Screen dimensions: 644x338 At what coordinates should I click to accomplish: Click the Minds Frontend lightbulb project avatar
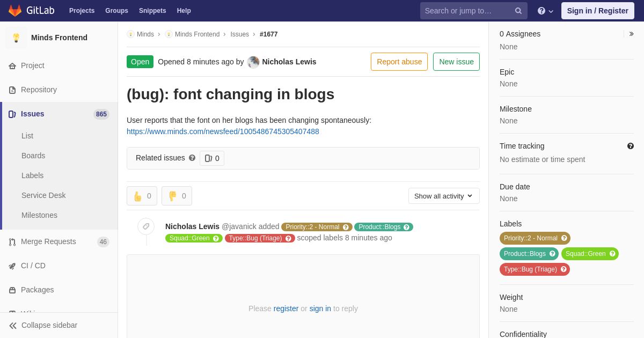coord(16,38)
